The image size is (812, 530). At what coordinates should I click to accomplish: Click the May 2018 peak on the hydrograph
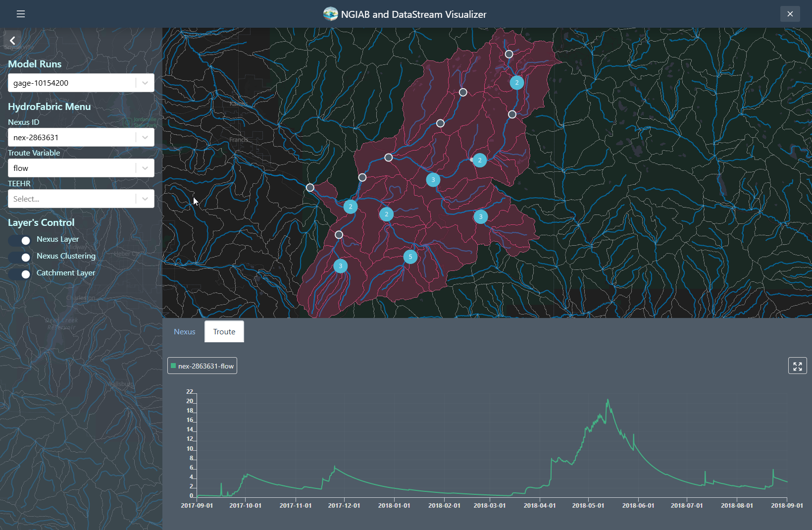coord(608,400)
